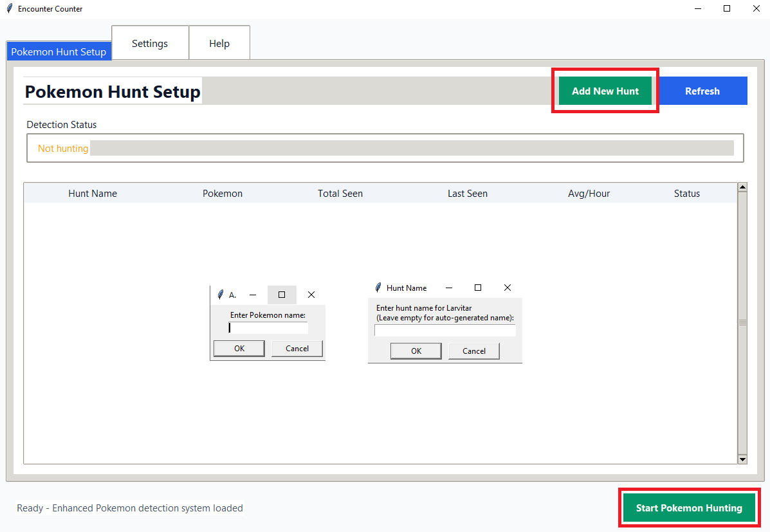Click the Add New Hunt button
Image resolution: width=770 pixels, height=532 pixels.
605,91
